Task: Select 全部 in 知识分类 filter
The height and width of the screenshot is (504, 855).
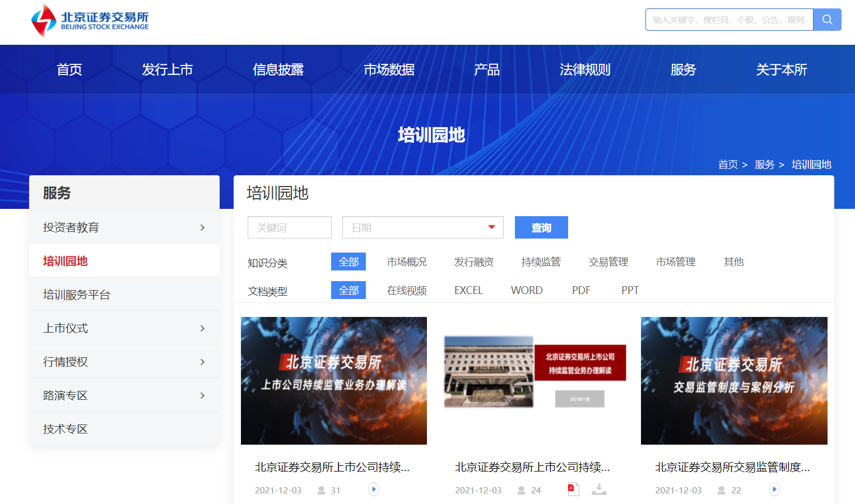Action: [x=348, y=262]
